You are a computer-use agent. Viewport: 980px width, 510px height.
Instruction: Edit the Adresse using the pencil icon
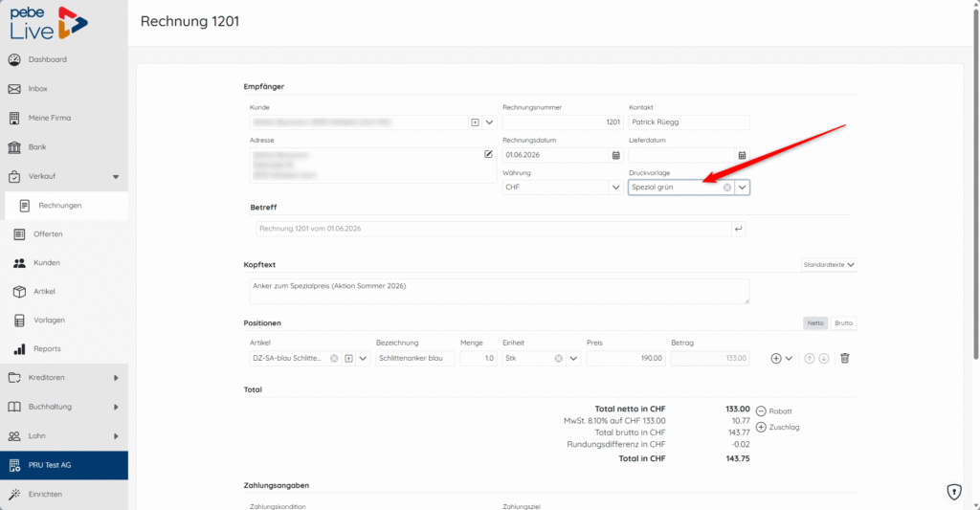488,154
